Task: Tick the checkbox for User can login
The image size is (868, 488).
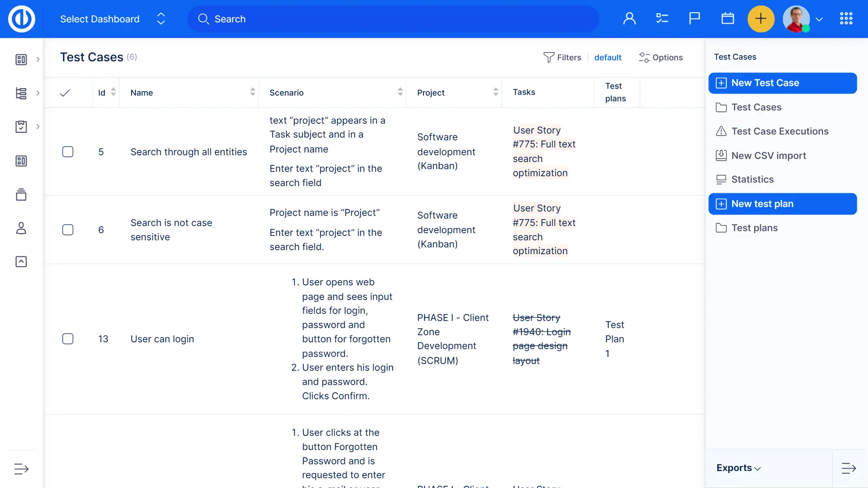Action: 68,339
